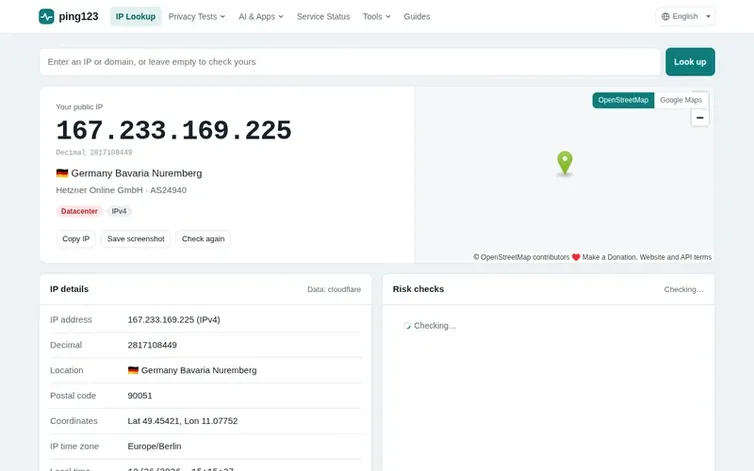Click the IPv4 tag

coord(119,211)
